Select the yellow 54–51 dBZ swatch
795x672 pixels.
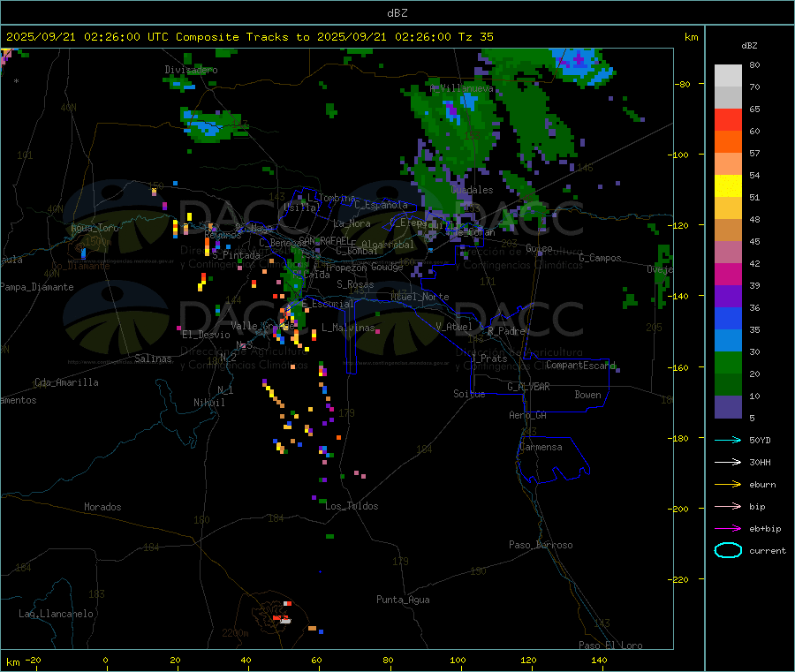pyautogui.click(x=728, y=186)
